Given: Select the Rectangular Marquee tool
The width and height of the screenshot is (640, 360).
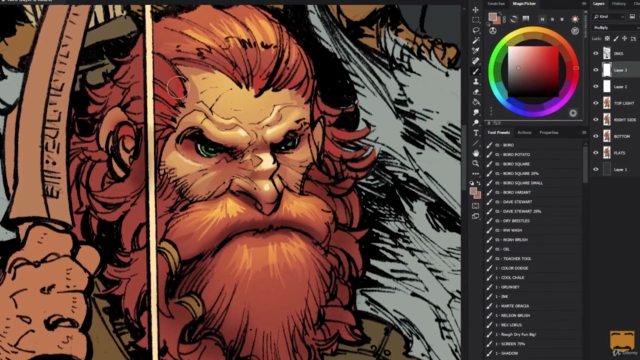Looking at the screenshot, I should [476, 20].
